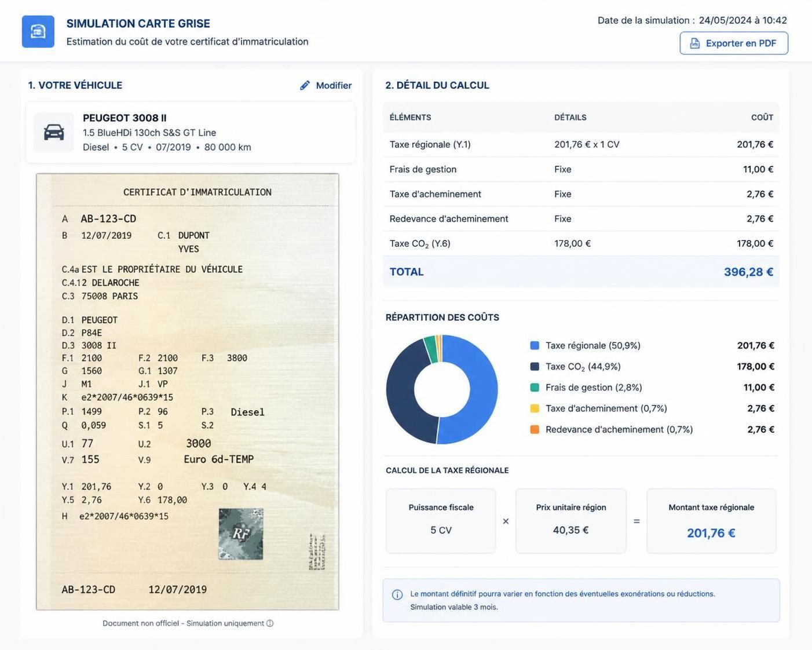Click CALCUL DE LA TAXE RÉGIONALE heading
The width and height of the screenshot is (812, 650).
[x=447, y=470]
